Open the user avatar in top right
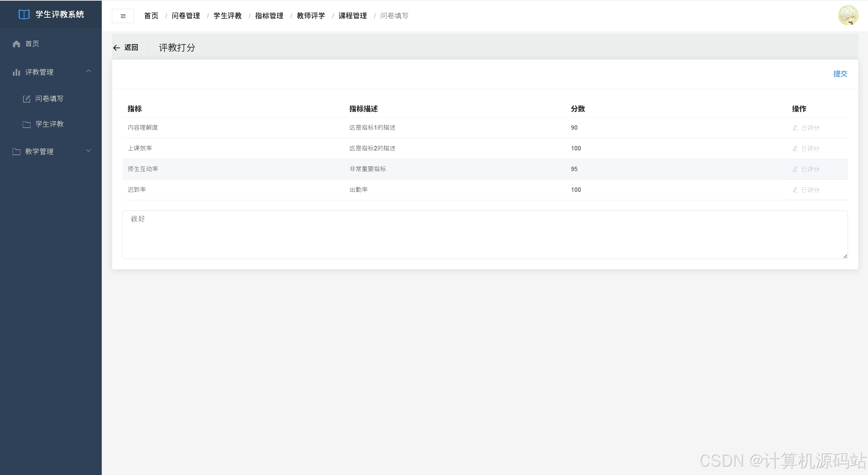The image size is (868, 475). point(848,15)
